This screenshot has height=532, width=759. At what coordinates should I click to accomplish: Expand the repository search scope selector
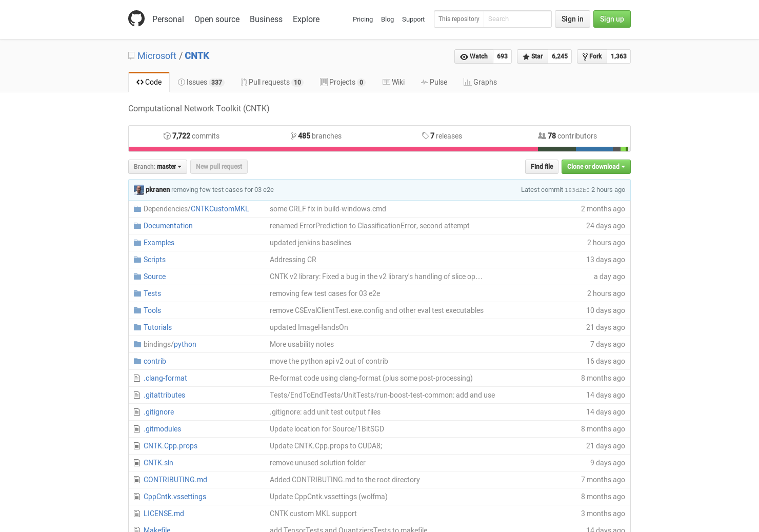(458, 19)
